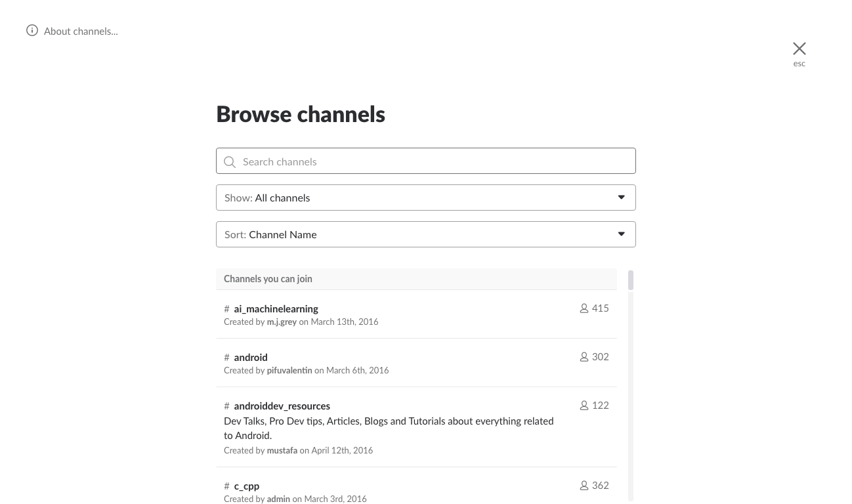Click the hash icon beside c_cpp
The height and width of the screenshot is (504, 852).
227,486
